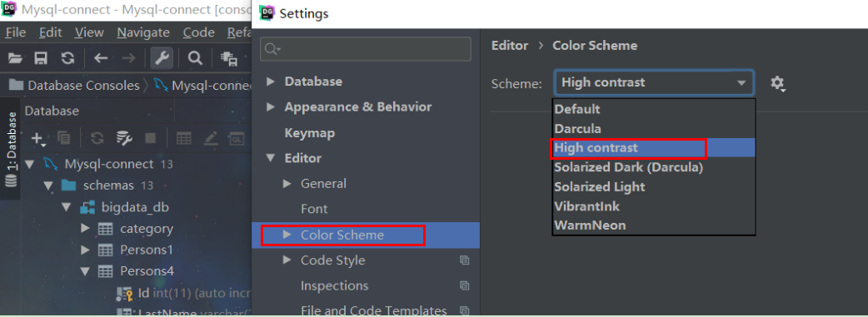Click the Back arrow navigation icon
Screen dimensions: 868x317
(100, 57)
